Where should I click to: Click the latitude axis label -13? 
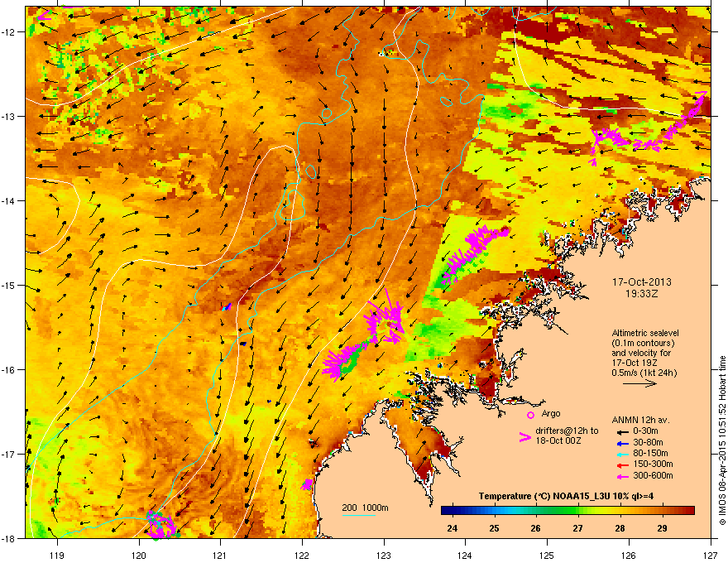click(10, 116)
